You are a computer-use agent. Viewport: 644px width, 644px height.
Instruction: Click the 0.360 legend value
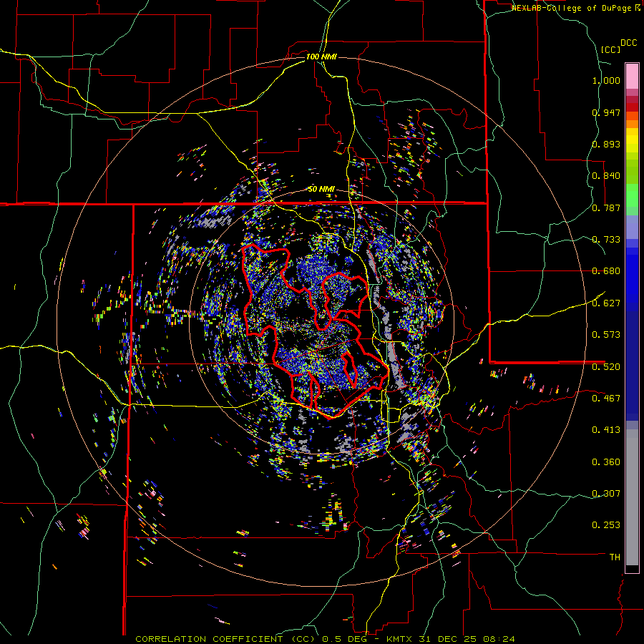pyautogui.click(x=606, y=462)
